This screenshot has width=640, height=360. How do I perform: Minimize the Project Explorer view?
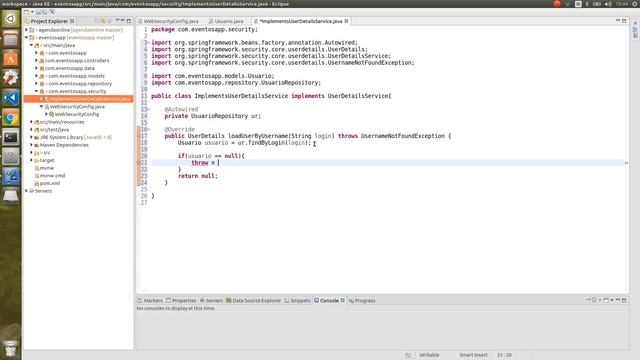point(123,21)
